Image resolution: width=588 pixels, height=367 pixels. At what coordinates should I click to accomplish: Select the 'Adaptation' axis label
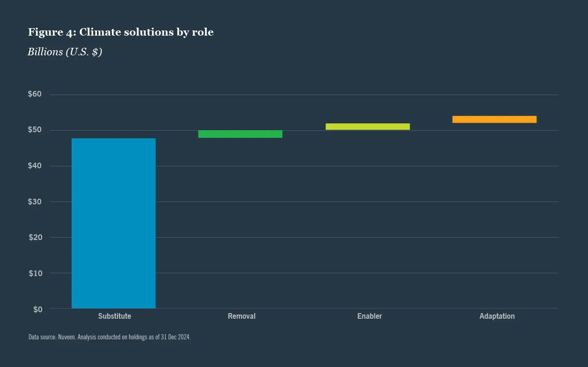(497, 316)
